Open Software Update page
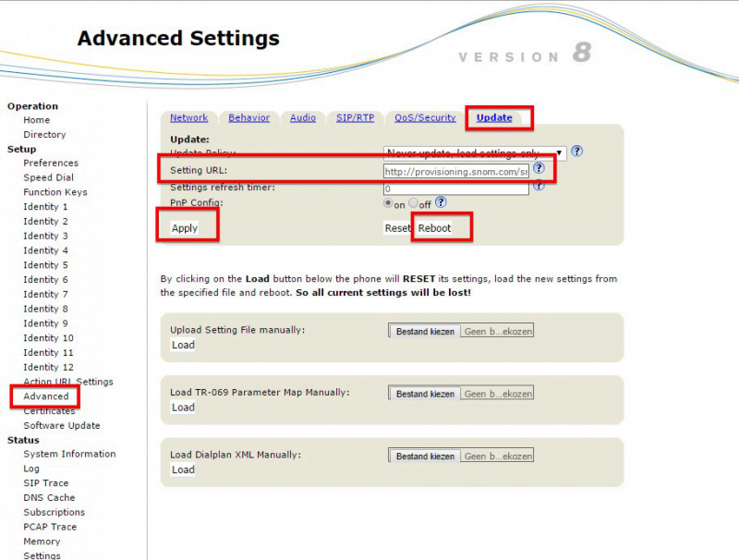 tap(61, 426)
